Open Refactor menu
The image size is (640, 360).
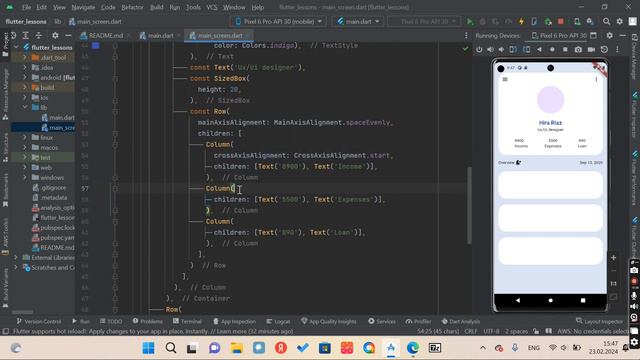point(132,7)
